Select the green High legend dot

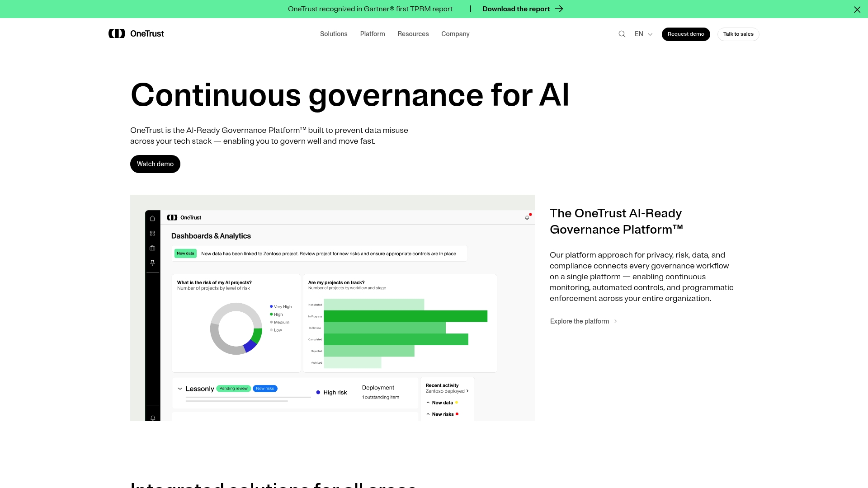(x=272, y=314)
